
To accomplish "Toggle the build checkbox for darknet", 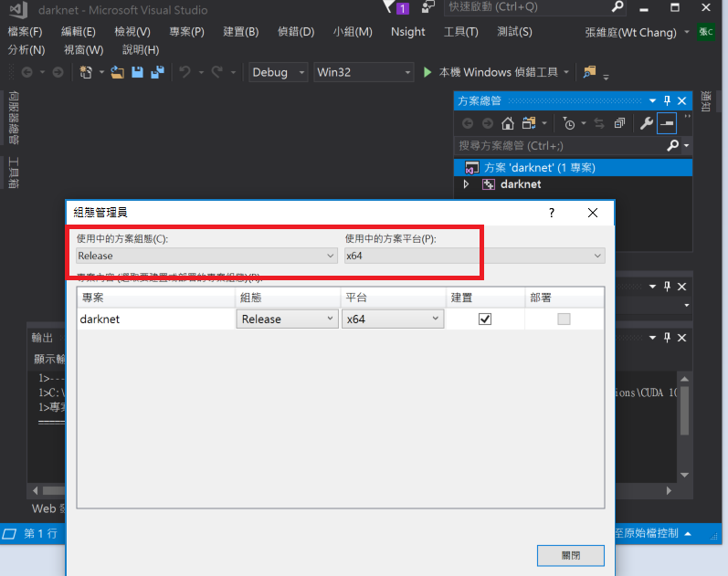I will (485, 319).
